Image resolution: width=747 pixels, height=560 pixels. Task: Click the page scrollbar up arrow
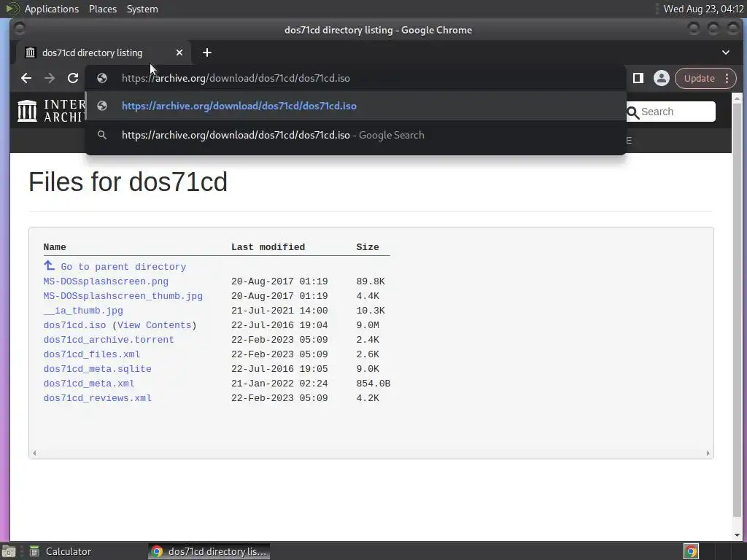[737, 98]
